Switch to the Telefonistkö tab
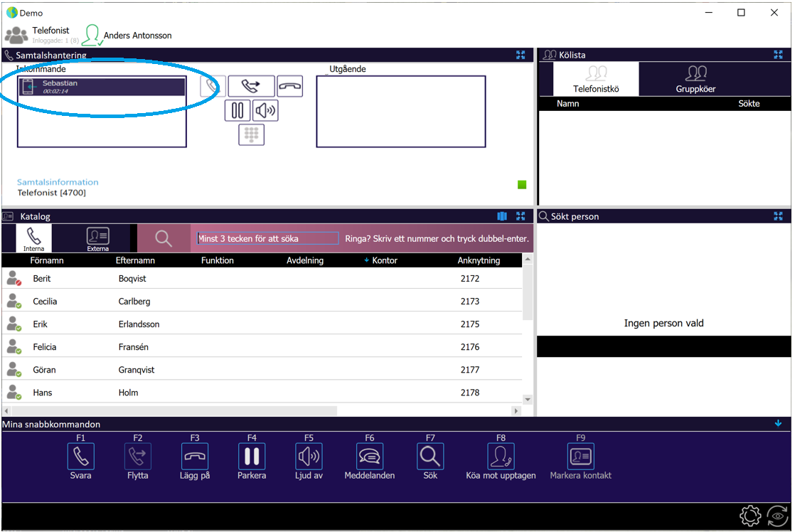Image resolution: width=795 pixels, height=532 pixels. point(596,79)
